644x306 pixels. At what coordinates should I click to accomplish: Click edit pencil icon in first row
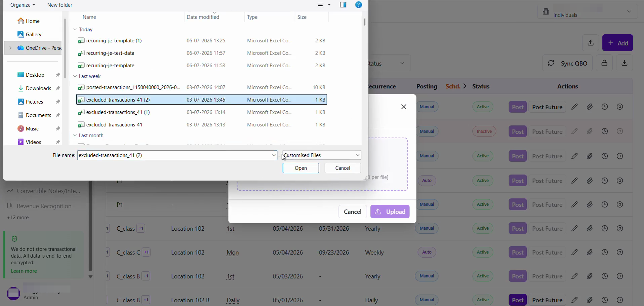click(575, 107)
